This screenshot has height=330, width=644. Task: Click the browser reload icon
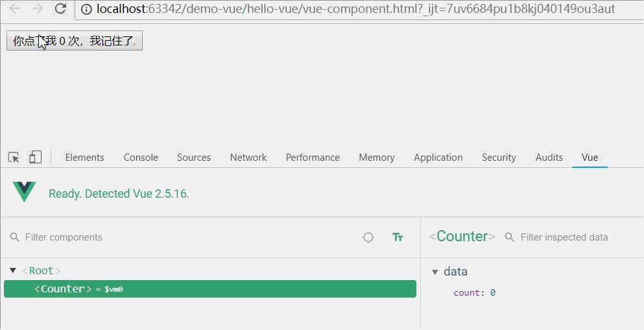coord(60,9)
